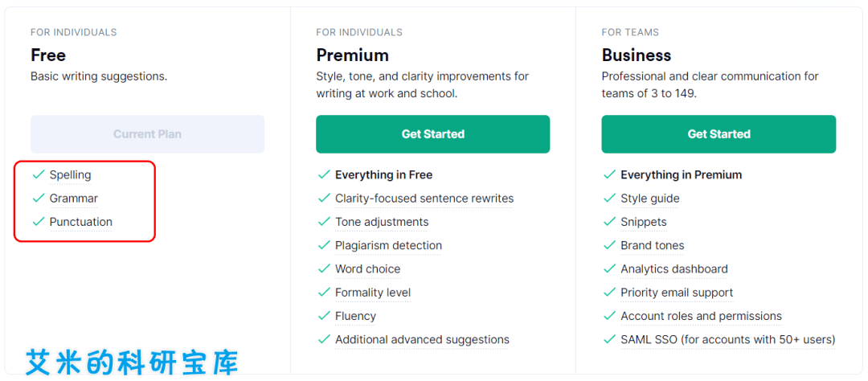Open the Punctuation feature tooltip link
Image resolution: width=868 pixels, height=381 pixels.
pyautogui.click(x=81, y=222)
